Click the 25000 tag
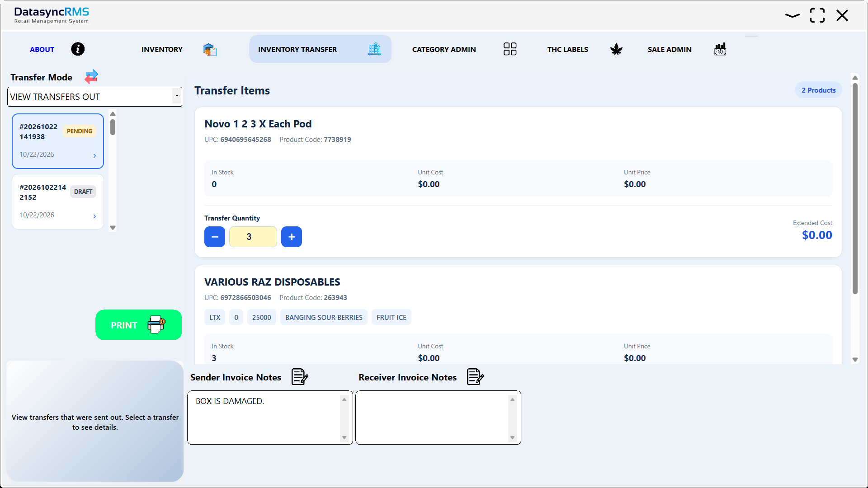Viewport: 868px width, 488px height. coord(261,317)
